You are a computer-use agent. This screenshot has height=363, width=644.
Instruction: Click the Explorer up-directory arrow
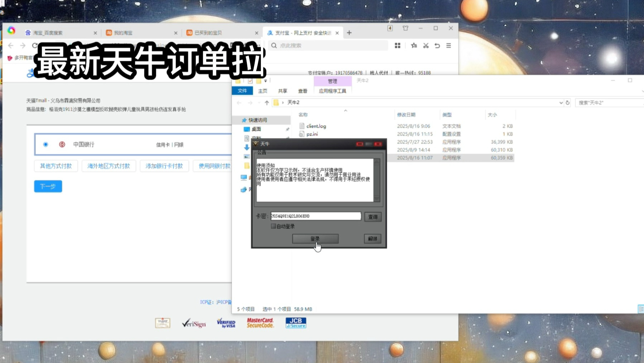(267, 102)
